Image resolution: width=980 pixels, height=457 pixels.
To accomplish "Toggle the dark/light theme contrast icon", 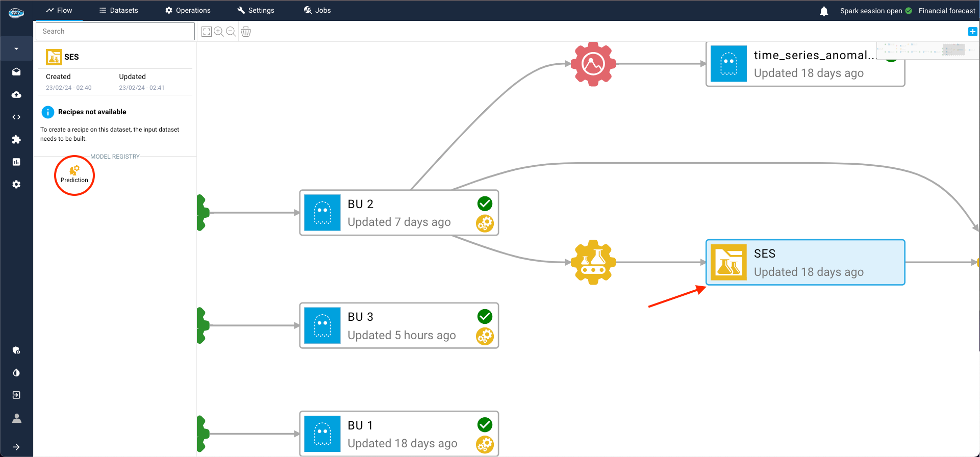I will 16,373.
